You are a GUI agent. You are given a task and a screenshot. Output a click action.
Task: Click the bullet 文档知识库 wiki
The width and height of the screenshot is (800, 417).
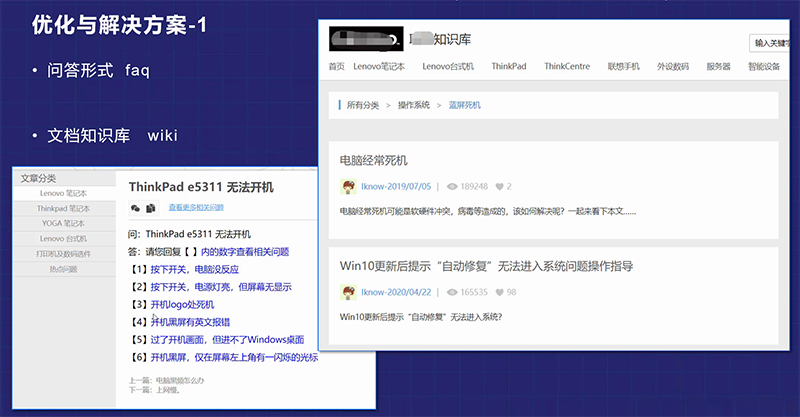tap(112, 136)
